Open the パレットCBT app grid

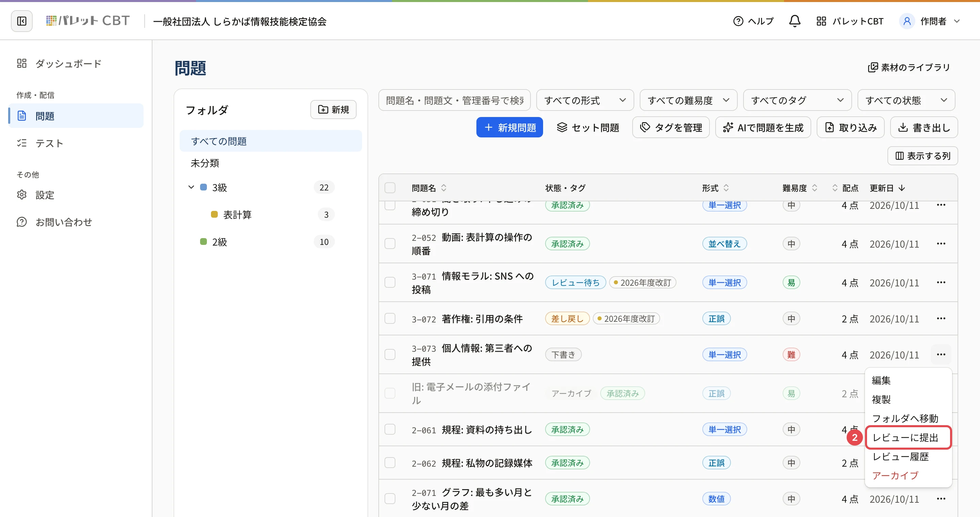pos(850,21)
